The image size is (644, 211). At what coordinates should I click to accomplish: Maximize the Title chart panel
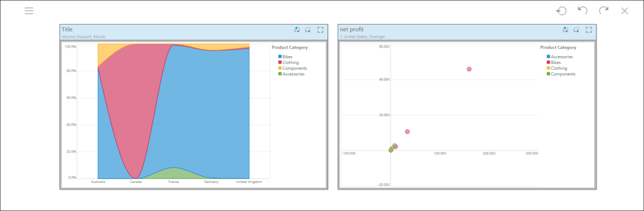321,30
